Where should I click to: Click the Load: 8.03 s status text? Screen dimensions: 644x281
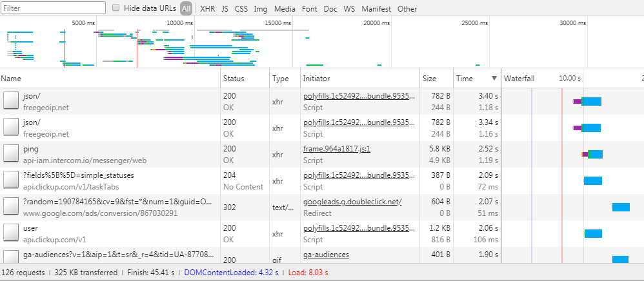click(x=308, y=273)
